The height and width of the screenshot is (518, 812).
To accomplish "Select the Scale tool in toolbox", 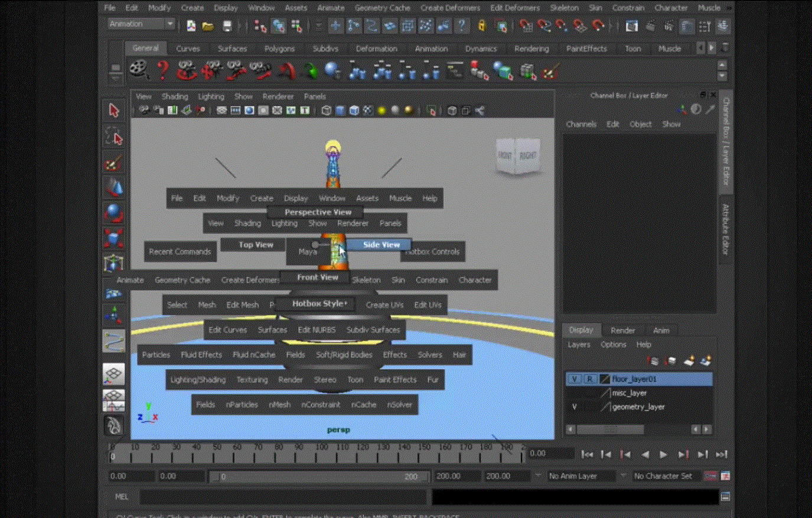I will click(114, 238).
